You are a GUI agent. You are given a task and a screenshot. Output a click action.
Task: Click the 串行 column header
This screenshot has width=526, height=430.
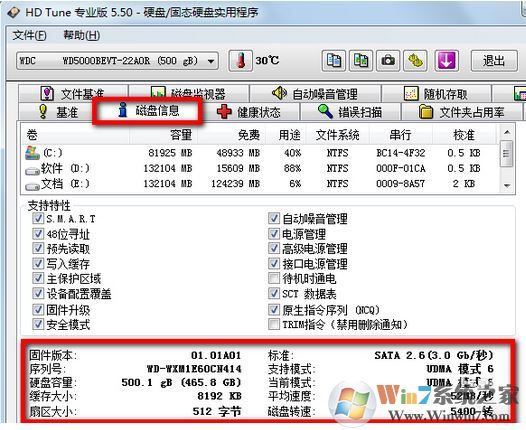(x=401, y=135)
